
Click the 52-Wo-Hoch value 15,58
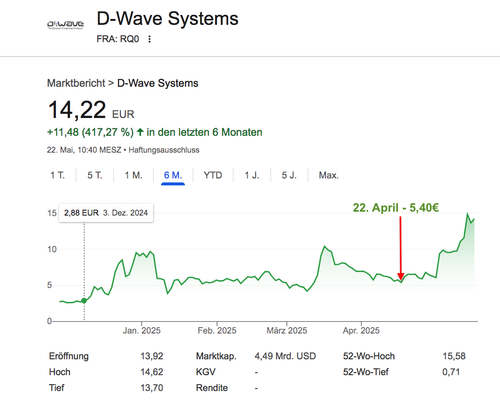coord(454,356)
